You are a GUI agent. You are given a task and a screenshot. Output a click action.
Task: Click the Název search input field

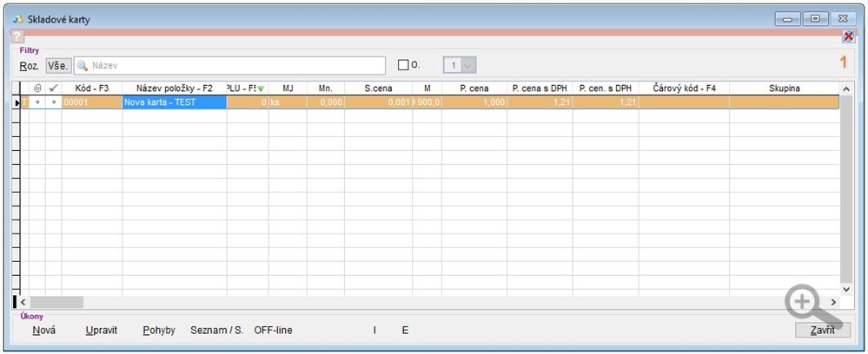pyautogui.click(x=230, y=65)
